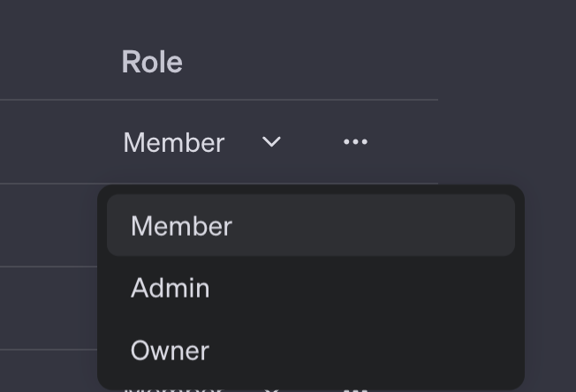
Task: Click the cut-off chevron below the popup
Action: (x=271, y=390)
